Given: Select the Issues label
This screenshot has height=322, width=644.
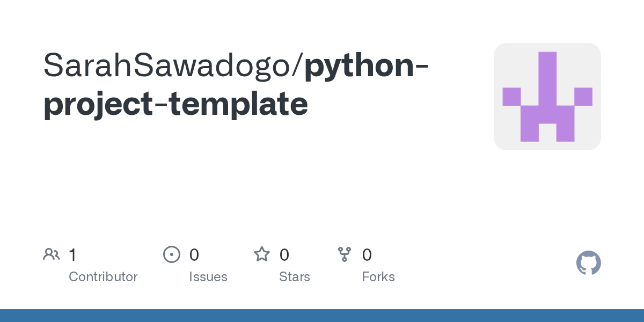Looking at the screenshot, I should pyautogui.click(x=208, y=277).
